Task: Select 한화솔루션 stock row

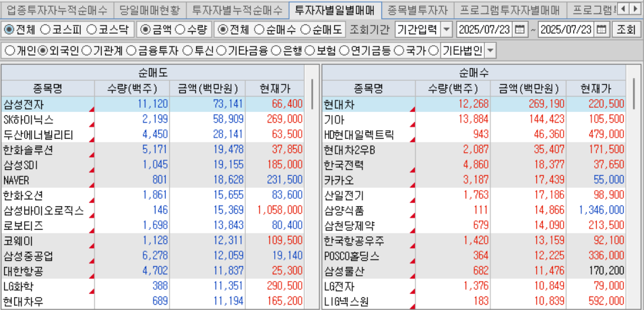Action: 153,150
